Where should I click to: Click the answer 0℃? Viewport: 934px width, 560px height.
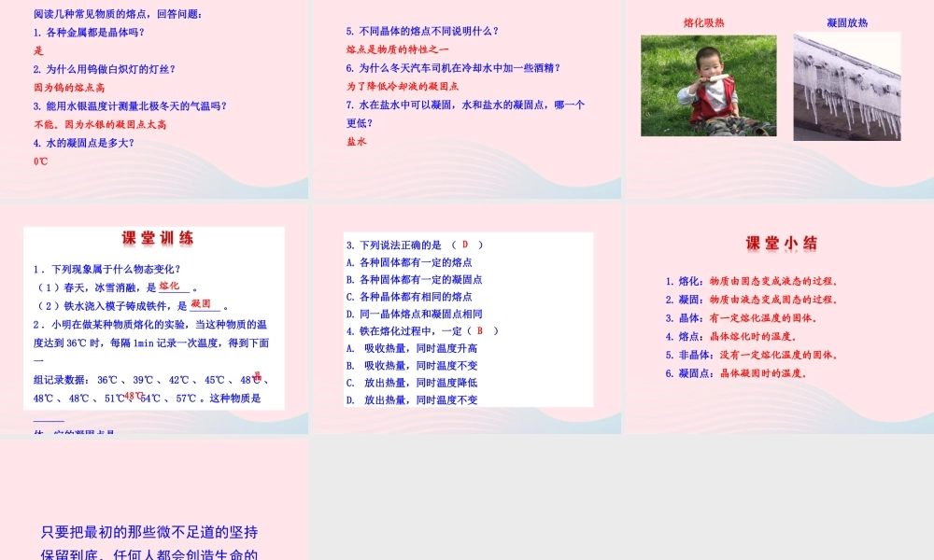pyautogui.click(x=40, y=161)
